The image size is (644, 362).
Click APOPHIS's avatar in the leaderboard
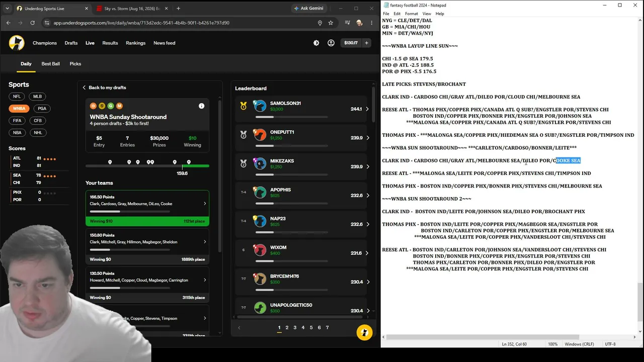point(260,193)
